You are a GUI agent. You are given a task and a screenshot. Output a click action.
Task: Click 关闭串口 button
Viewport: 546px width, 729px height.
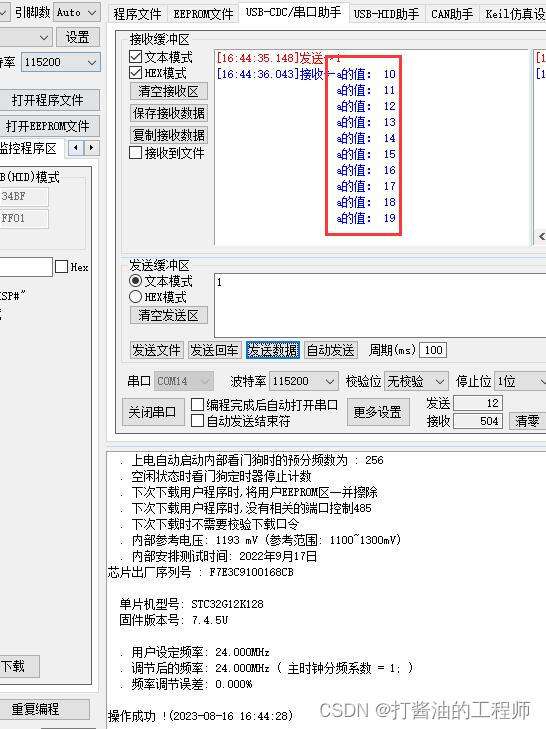(153, 412)
